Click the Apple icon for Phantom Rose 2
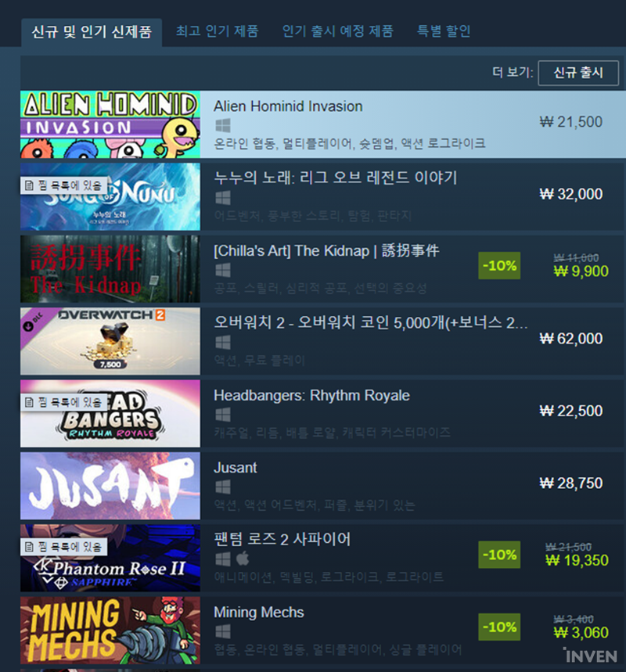The width and height of the screenshot is (626, 672). point(243,559)
